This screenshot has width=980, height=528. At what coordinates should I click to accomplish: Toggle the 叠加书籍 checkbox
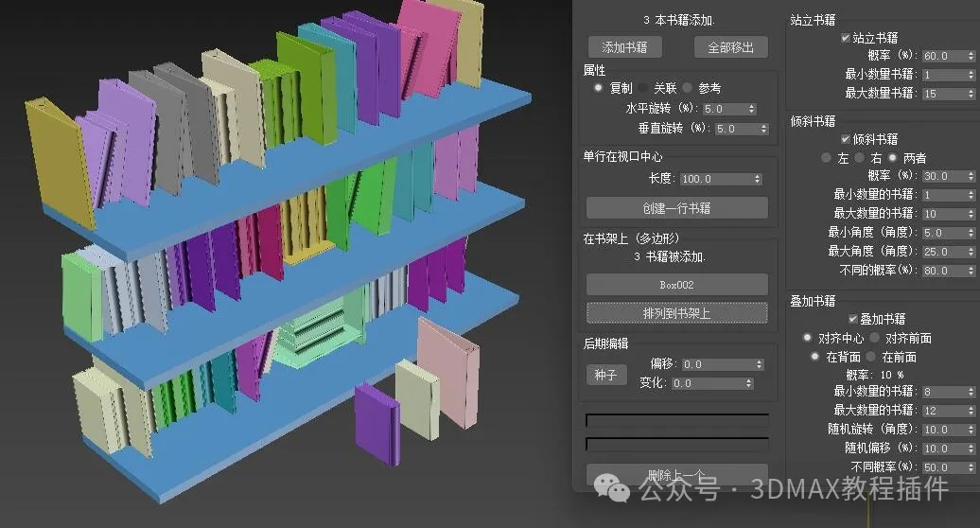[853, 319]
